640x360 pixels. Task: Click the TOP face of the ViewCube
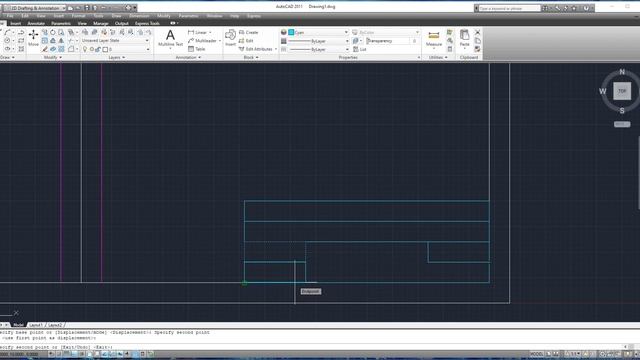click(x=622, y=91)
